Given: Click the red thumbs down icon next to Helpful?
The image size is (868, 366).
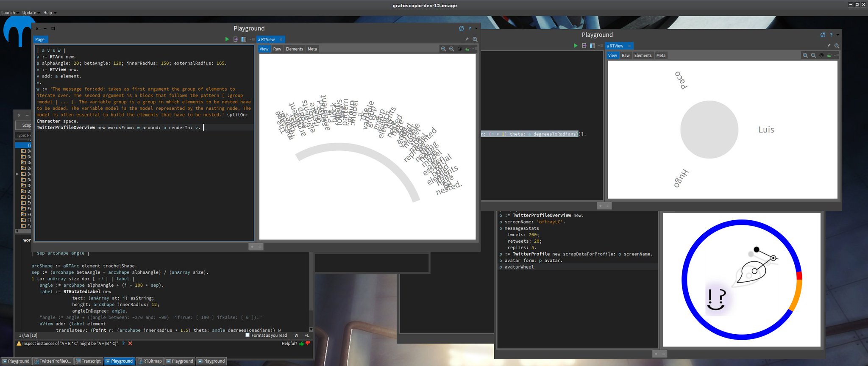Looking at the screenshot, I should click(x=308, y=343).
